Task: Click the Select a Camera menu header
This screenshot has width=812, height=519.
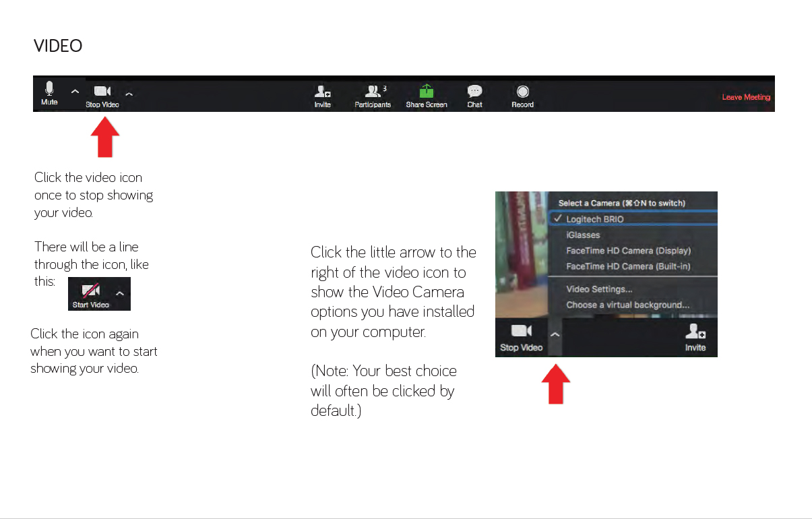Action: pyautogui.click(x=622, y=203)
